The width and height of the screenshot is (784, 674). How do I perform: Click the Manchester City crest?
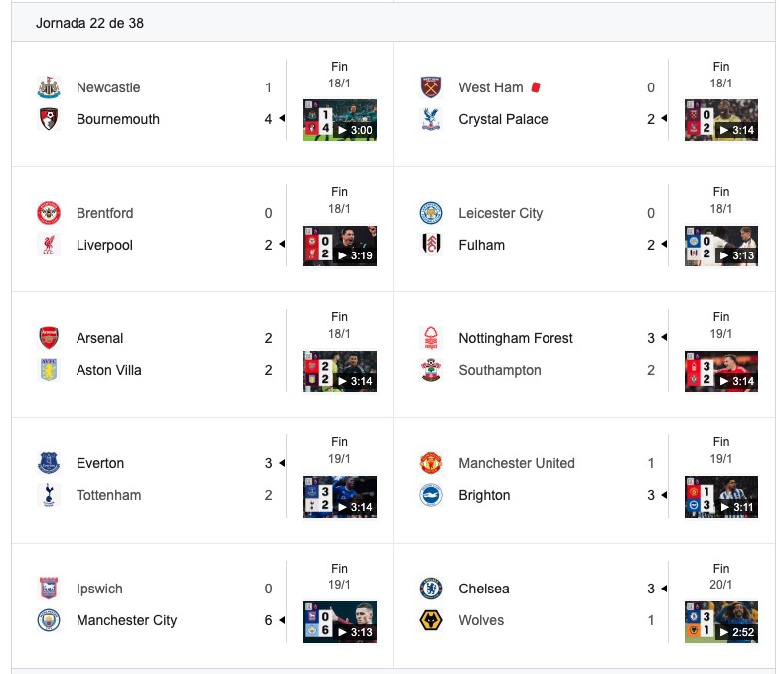click(48, 620)
